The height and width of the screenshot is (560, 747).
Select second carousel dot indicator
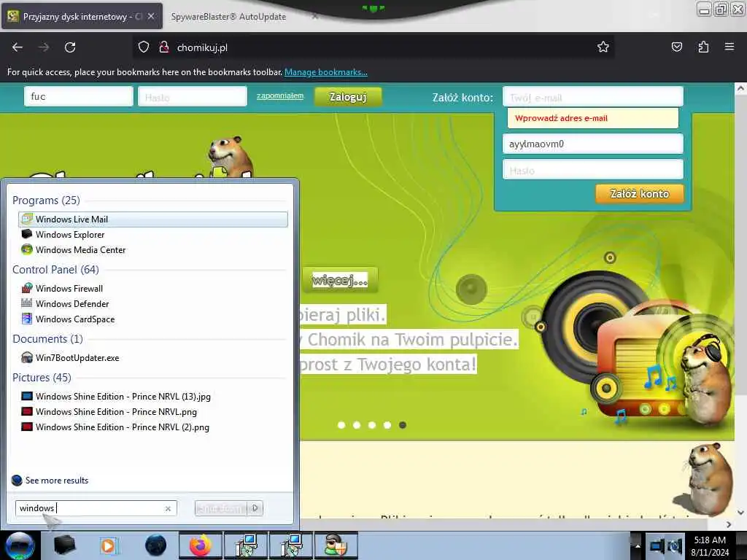(x=356, y=425)
